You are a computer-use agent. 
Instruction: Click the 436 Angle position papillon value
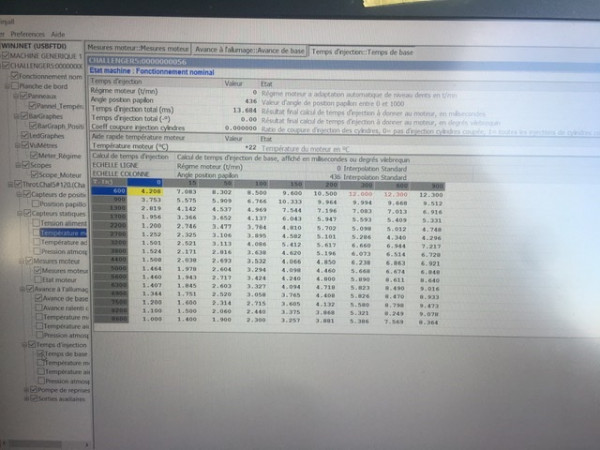251,101
